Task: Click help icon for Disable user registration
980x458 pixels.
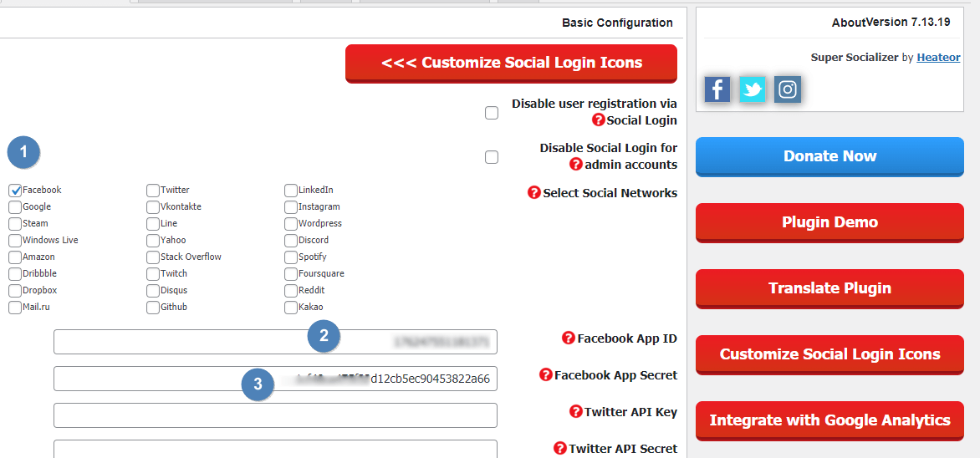Action: pyautogui.click(x=599, y=120)
